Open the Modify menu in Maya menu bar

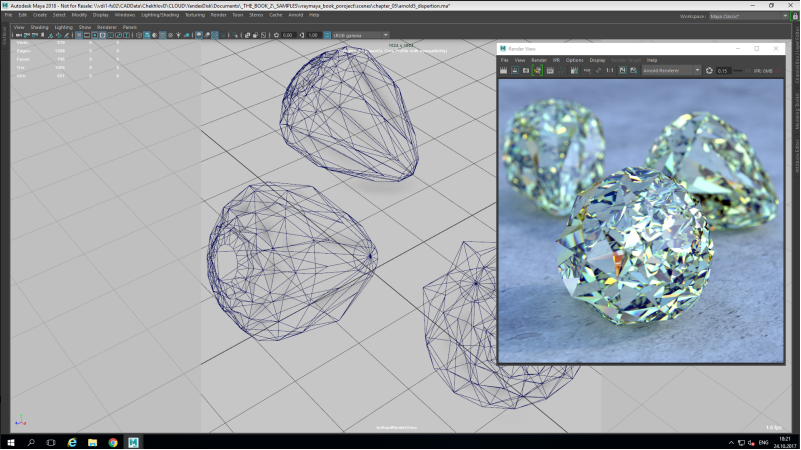point(79,15)
